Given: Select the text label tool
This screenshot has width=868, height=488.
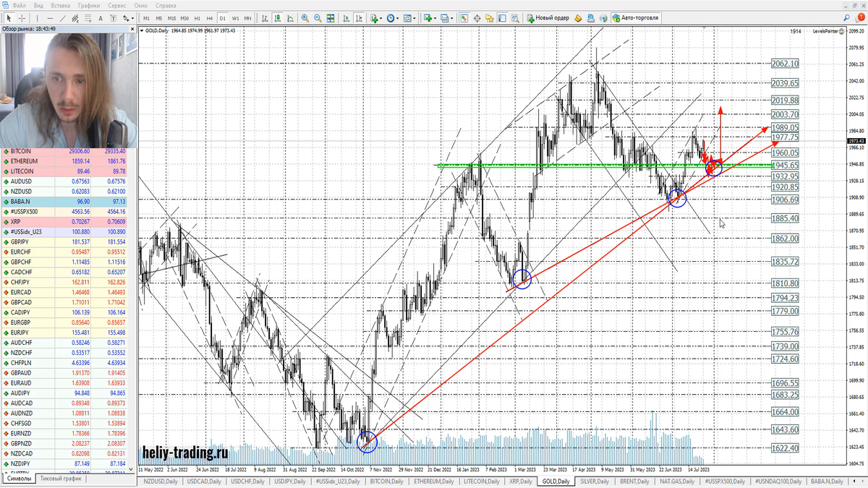Looking at the screenshot, I should click(113, 17).
